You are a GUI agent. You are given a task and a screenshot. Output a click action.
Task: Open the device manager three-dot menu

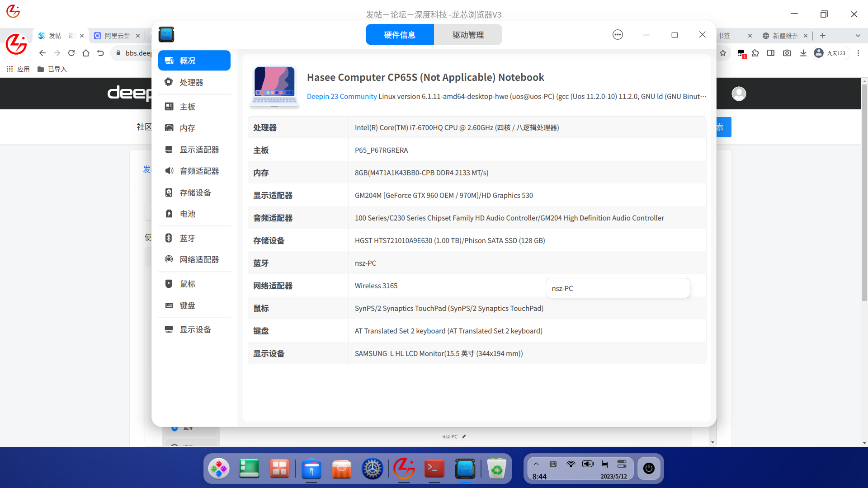618,35
